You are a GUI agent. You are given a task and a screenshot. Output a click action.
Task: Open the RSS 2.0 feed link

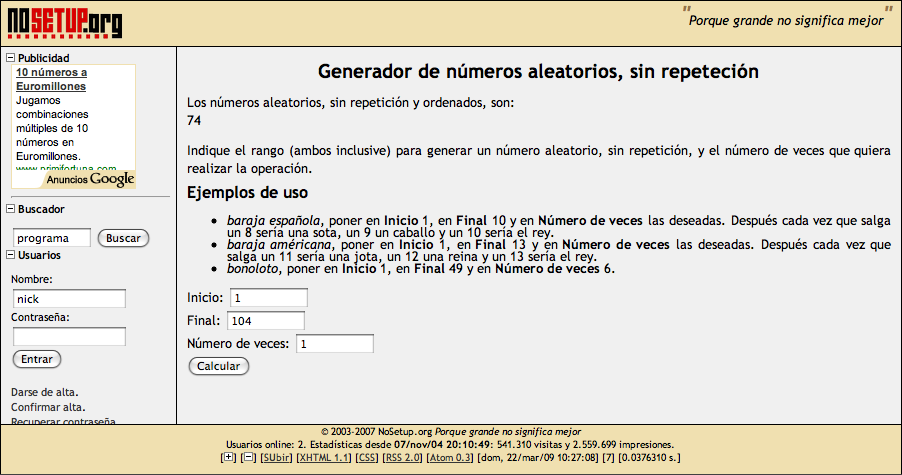click(x=402, y=458)
